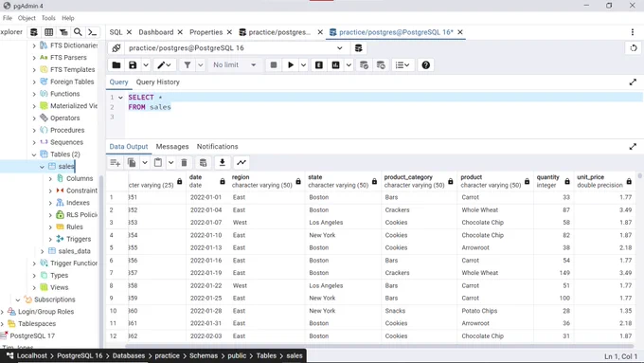Switch to the Messages tab
Screen dimensions: 644x363
172,147
